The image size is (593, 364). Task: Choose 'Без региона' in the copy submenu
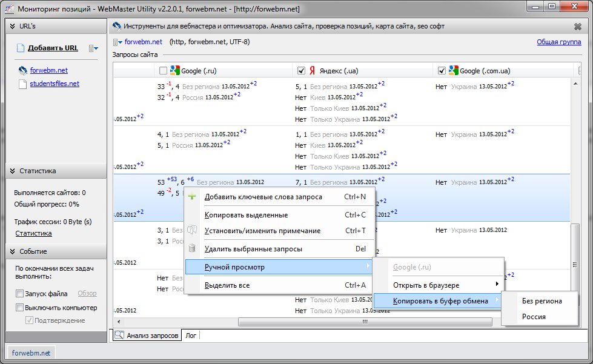(542, 301)
